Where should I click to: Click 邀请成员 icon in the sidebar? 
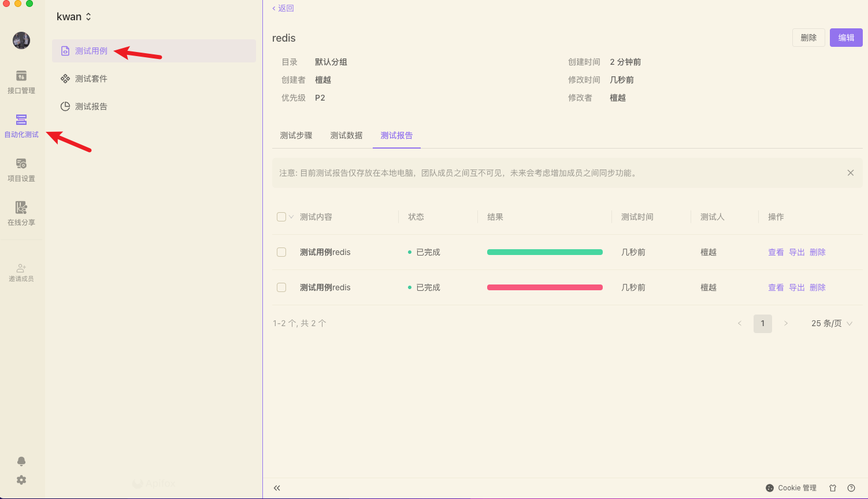[x=21, y=268]
